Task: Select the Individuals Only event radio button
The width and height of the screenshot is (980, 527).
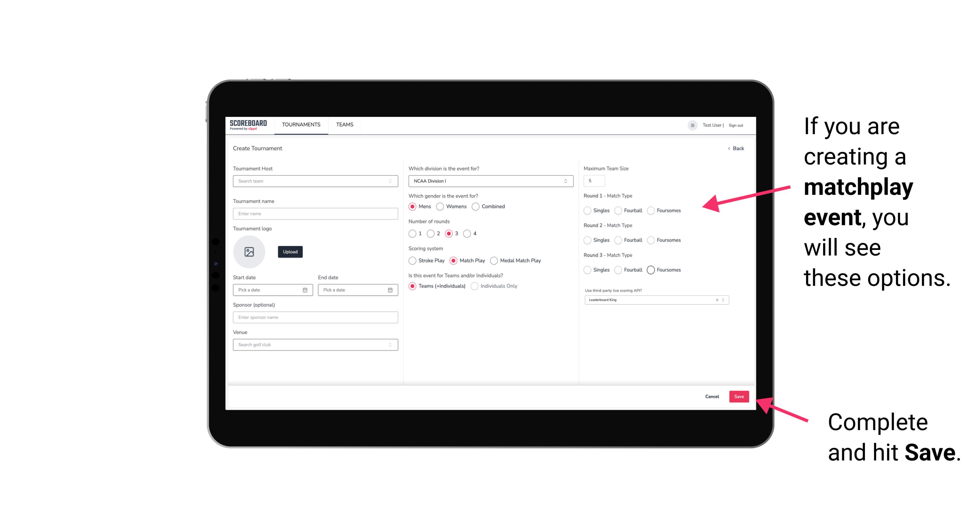Action: tap(475, 286)
